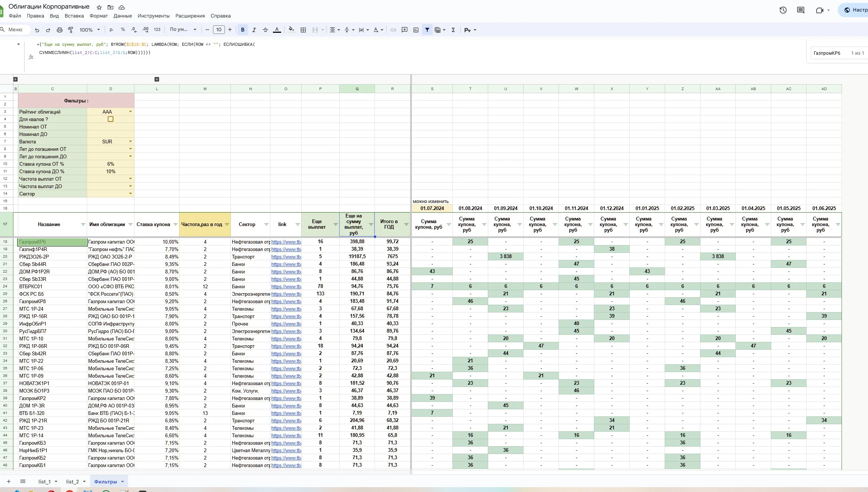The height and width of the screenshot is (492, 868).
Task: View the cloud save status
Action: [x=122, y=7]
